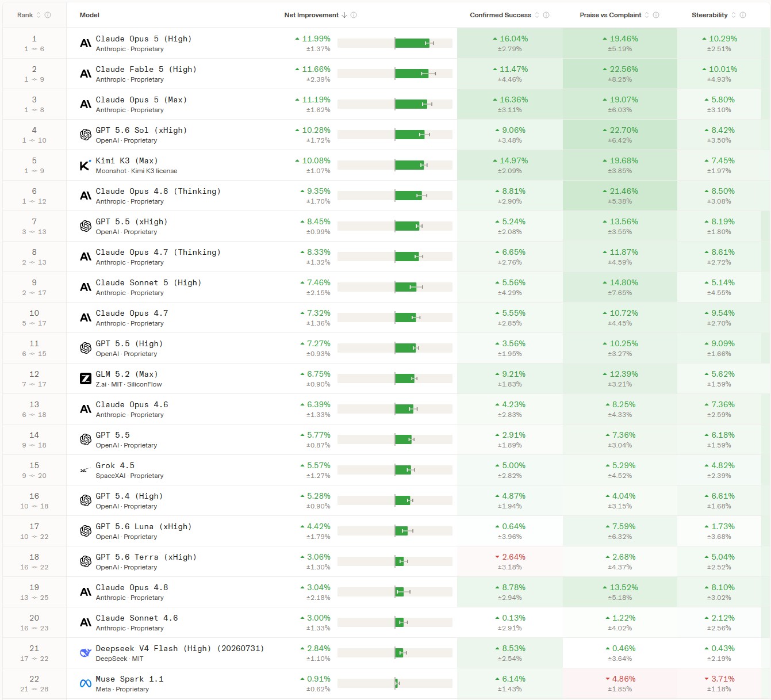
Task: Click the Net Improvement column header text
Action: 312,15
